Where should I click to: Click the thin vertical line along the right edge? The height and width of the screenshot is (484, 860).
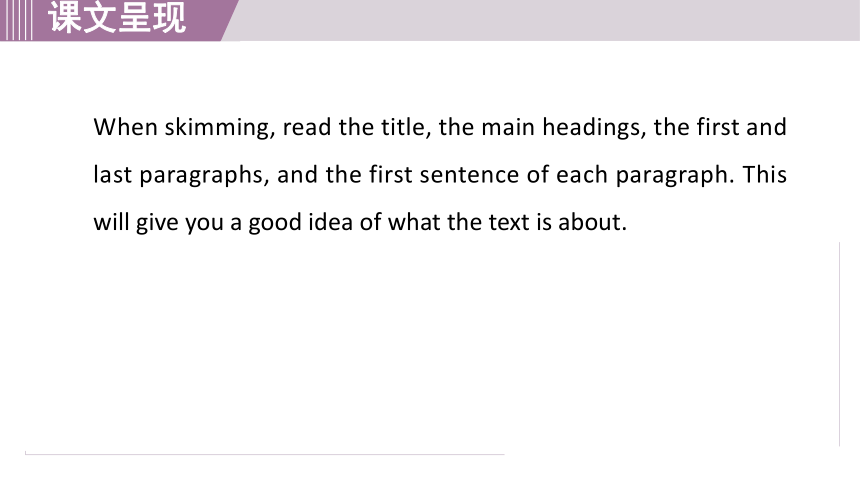pyautogui.click(x=839, y=344)
